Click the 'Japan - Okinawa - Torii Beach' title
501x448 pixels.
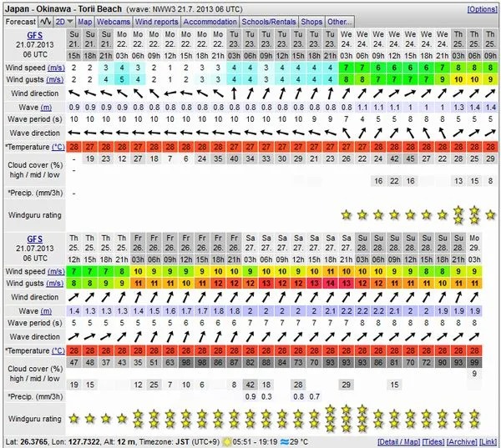point(63,9)
